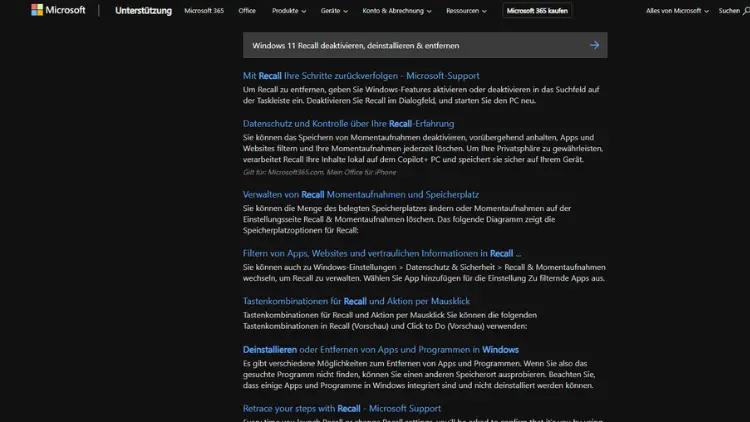This screenshot has height=422, width=750.
Task: Open the Unterstützung home link
Action: pos(143,11)
